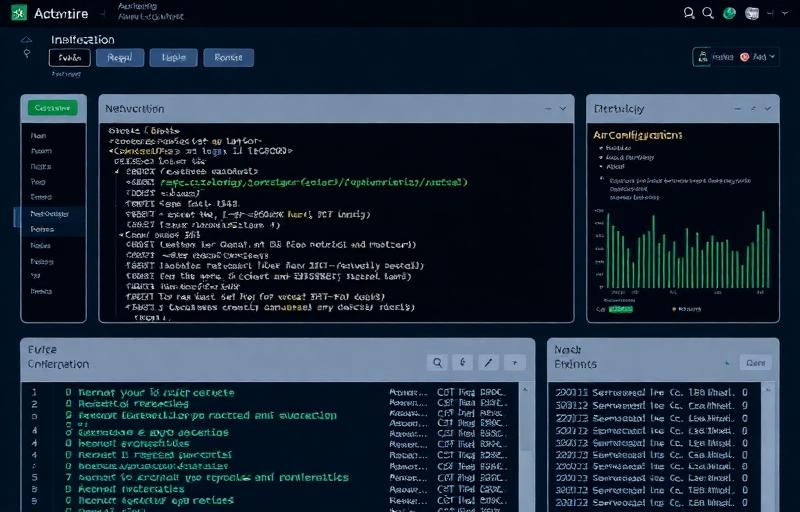Viewport: 800px width, 512px height.
Task: Click the green button atop the left sidebar
Action: click(x=53, y=108)
